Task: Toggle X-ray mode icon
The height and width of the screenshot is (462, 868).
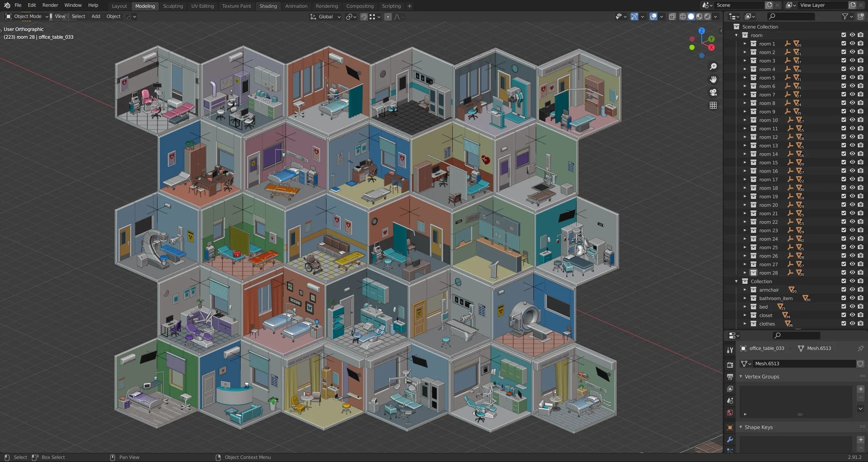Action: click(672, 16)
